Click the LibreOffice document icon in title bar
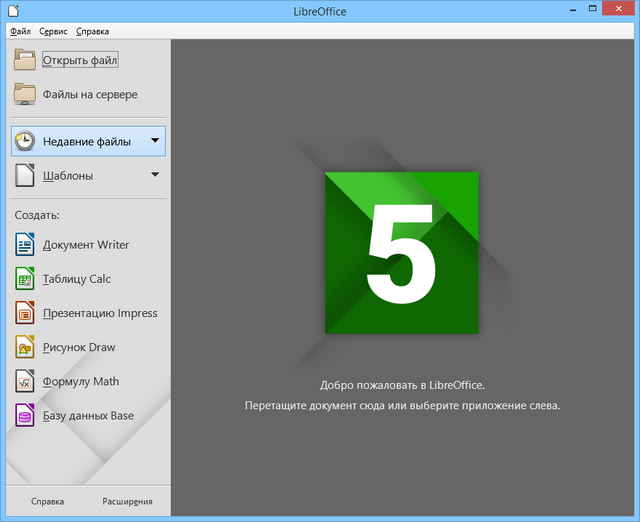The image size is (640, 522). click(12, 11)
